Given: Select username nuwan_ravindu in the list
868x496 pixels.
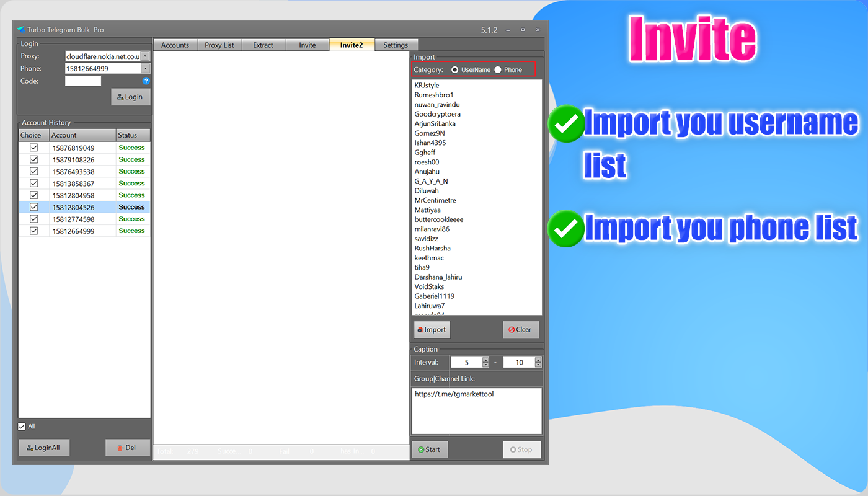Looking at the screenshot, I should pyautogui.click(x=437, y=105).
